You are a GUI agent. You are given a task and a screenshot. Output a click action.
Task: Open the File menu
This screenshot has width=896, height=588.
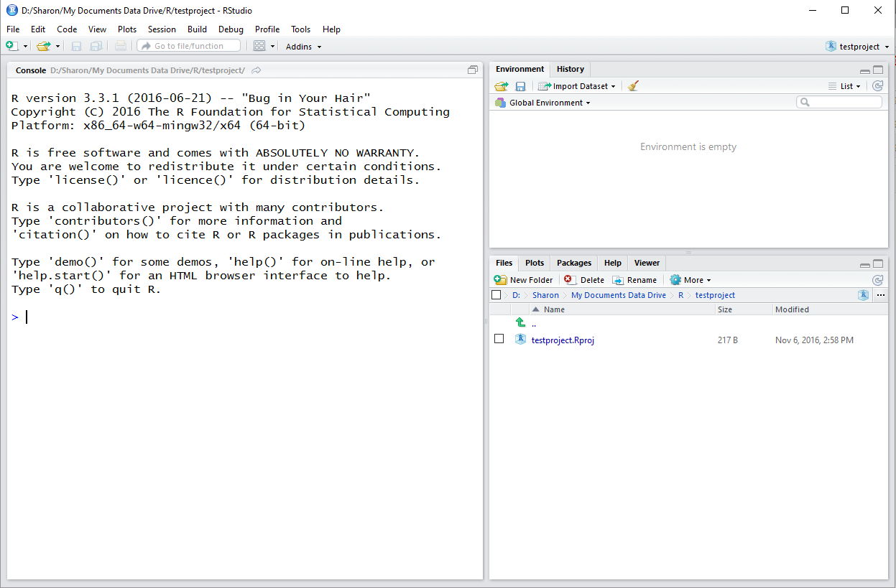pos(13,29)
